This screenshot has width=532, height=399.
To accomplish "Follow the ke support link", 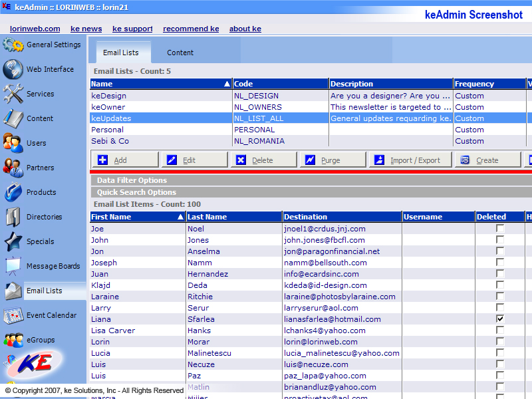I will 132,29.
